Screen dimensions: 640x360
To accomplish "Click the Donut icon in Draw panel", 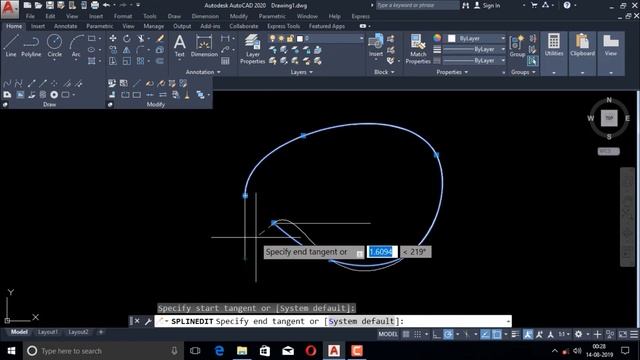I will click(54, 95).
